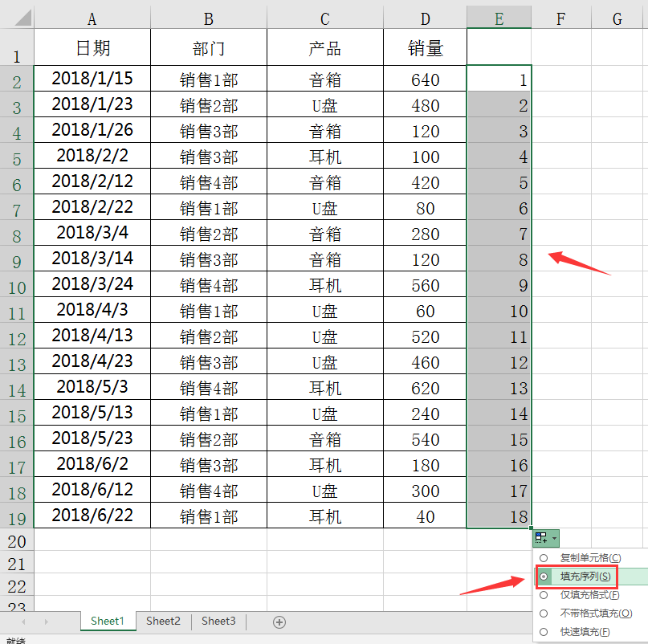Click the date cell 2018/6/22
648x644 pixels.
point(92,515)
